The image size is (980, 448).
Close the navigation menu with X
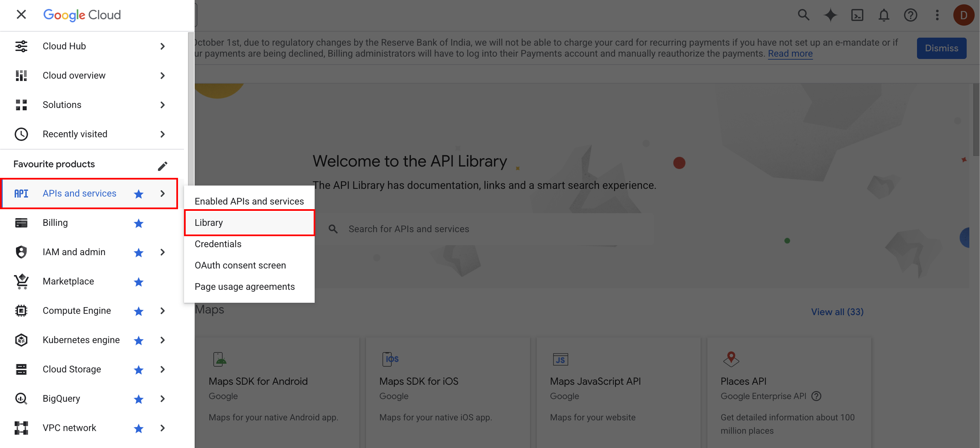(21, 14)
